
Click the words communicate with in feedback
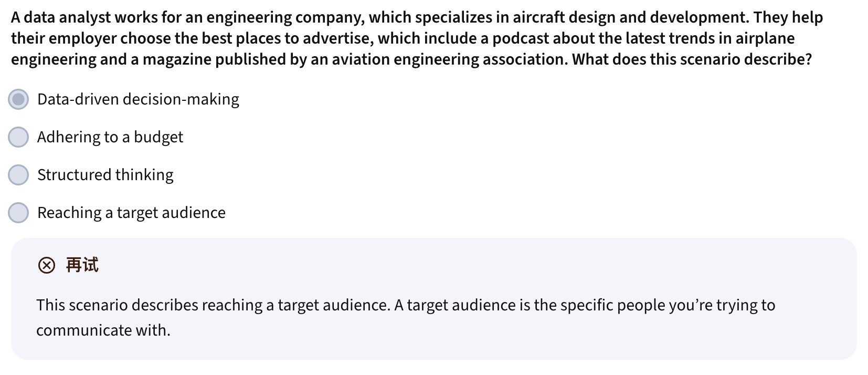coord(103,330)
